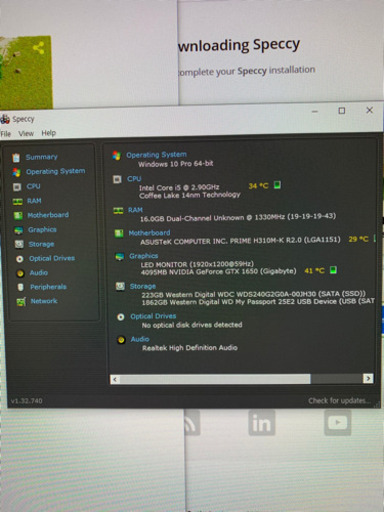The height and width of the screenshot is (512, 384).
Task: Click the horizontal scrollbar right arrow
Action: (x=368, y=378)
